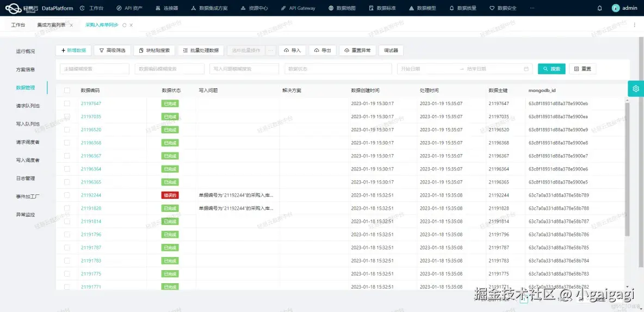Select 写入队列池 in left sidebar

point(28,124)
